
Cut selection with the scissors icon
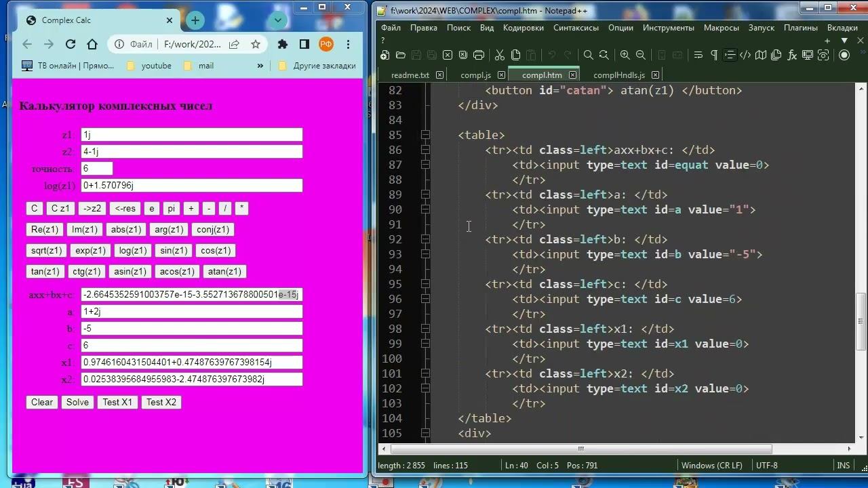coord(500,55)
